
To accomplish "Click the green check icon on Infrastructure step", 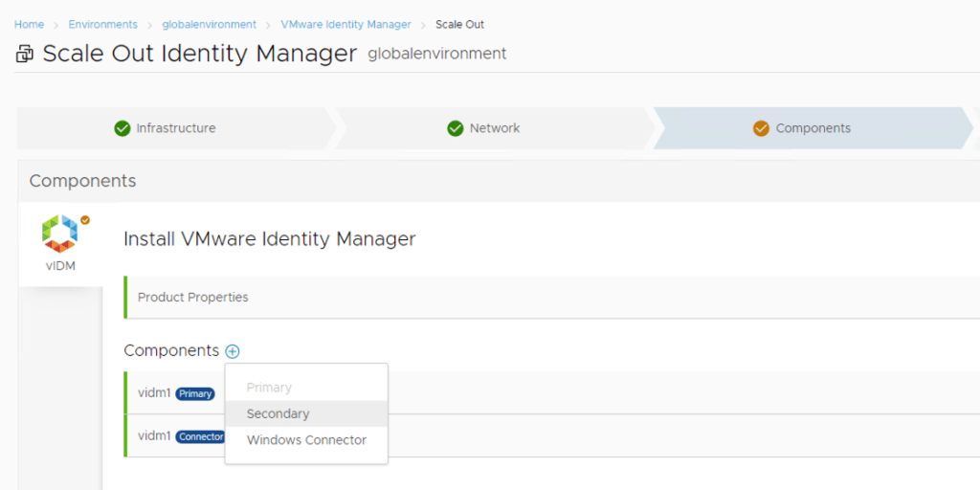I will click(x=122, y=128).
